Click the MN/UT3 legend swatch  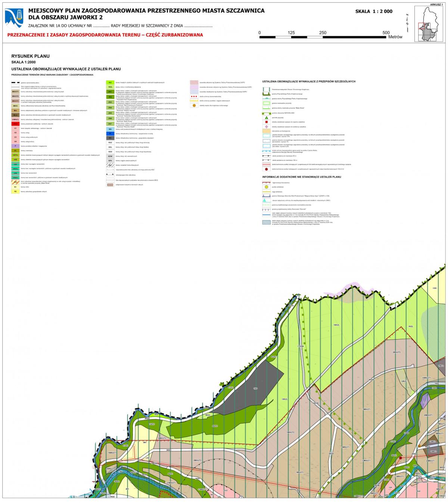[x=15, y=101]
